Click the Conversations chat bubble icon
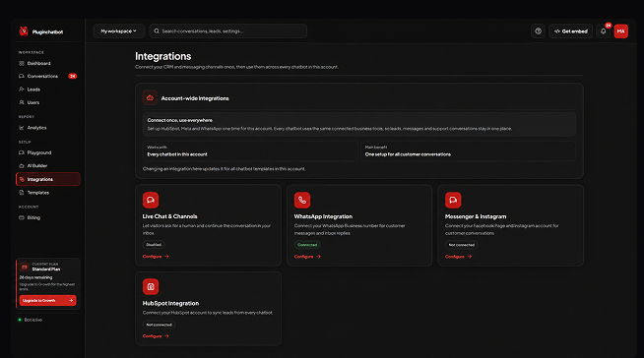 coord(22,77)
